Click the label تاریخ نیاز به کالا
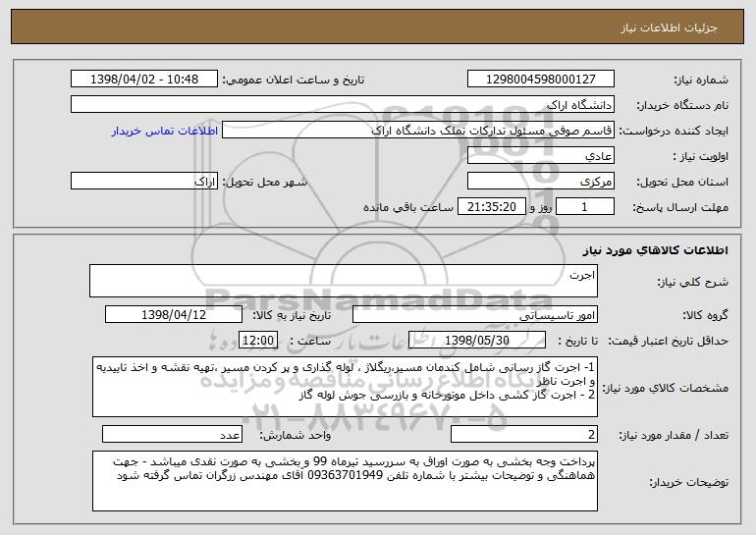 [292, 315]
